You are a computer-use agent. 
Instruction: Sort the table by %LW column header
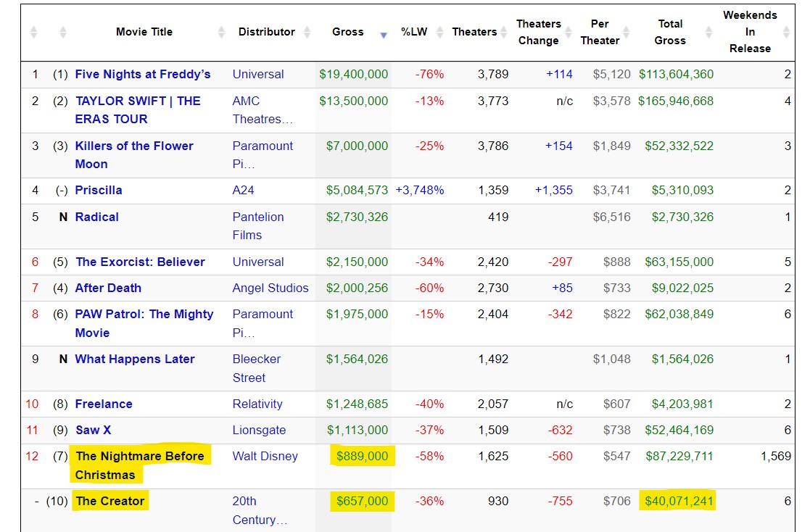[x=414, y=32]
